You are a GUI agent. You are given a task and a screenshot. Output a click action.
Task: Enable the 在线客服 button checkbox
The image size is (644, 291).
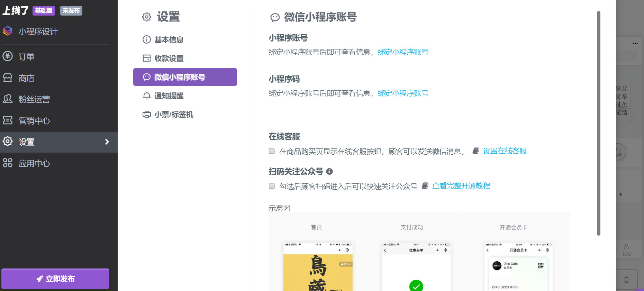click(x=272, y=151)
